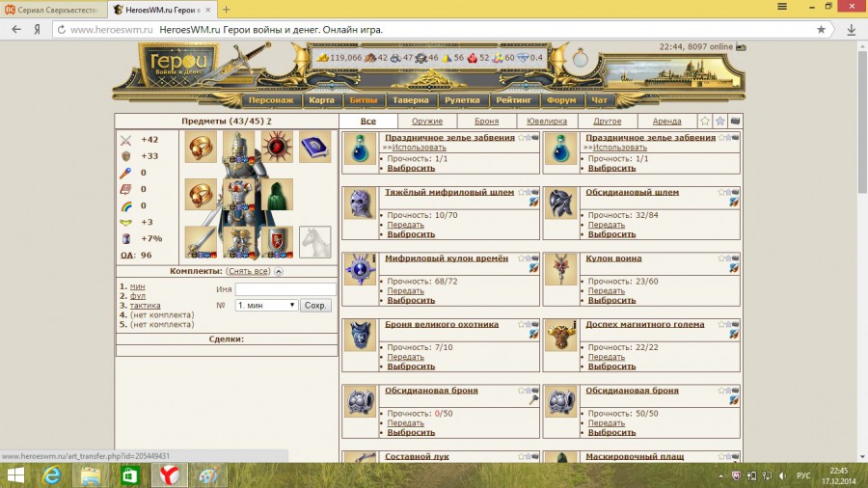868x488 pixels.
Task: Click info mark on Мифриловый кулон времён image
Action: point(374,258)
